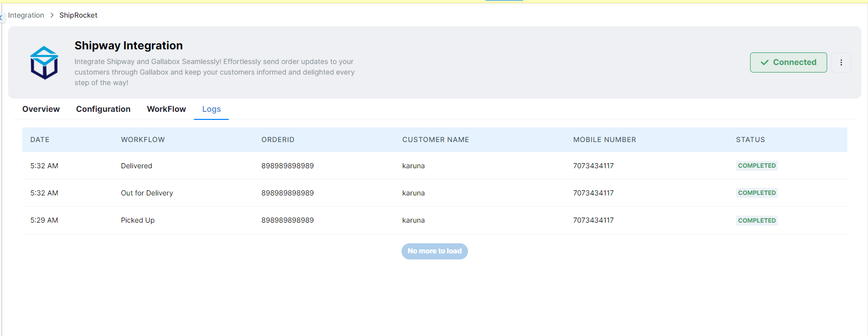This screenshot has height=336, width=868.
Task: Switch to the Configuration tab
Action: 103,109
